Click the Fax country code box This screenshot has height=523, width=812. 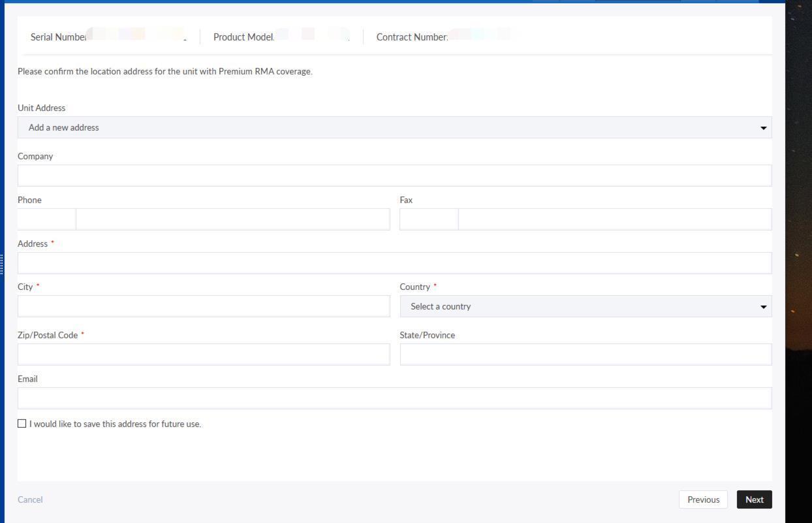429,219
